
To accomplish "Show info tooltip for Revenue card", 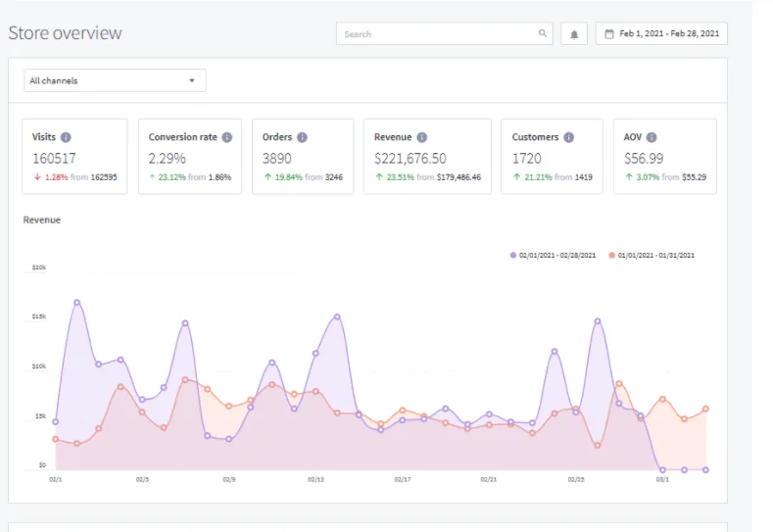I will click(x=422, y=137).
